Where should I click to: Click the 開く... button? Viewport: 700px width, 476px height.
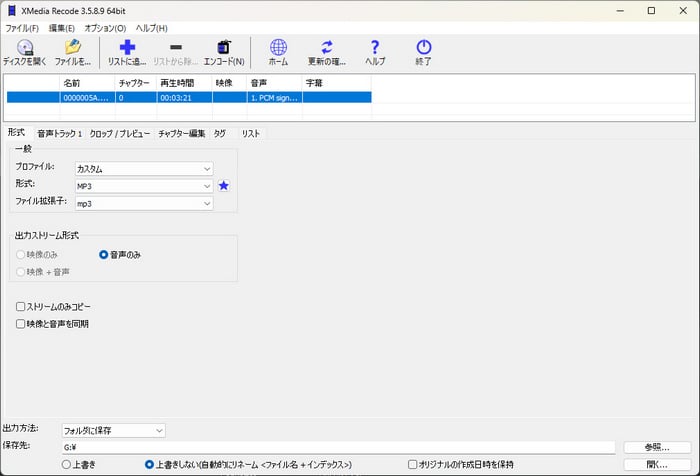pyautogui.click(x=657, y=464)
